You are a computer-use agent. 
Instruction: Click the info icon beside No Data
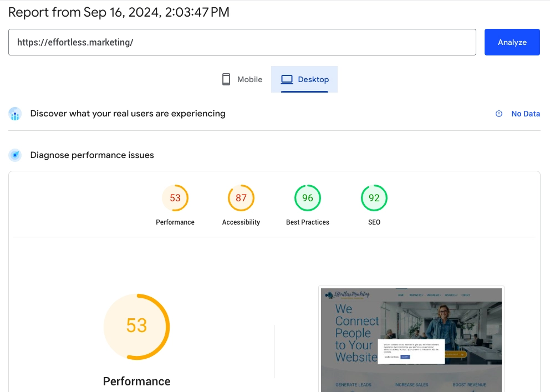(x=499, y=114)
